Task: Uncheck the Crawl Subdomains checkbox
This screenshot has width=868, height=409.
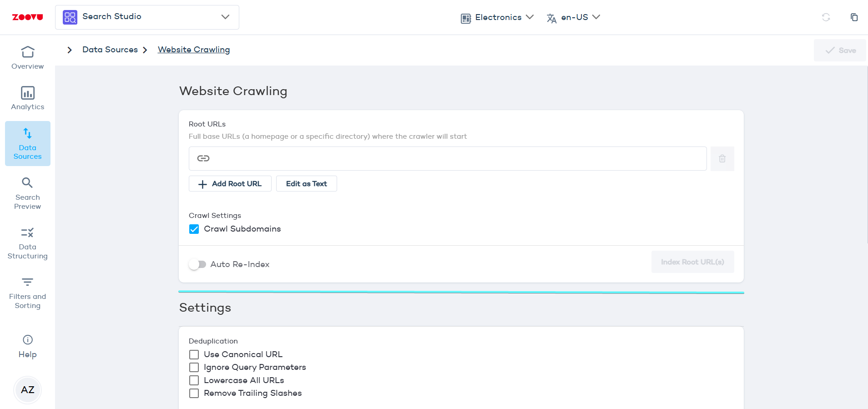Action: tap(194, 229)
